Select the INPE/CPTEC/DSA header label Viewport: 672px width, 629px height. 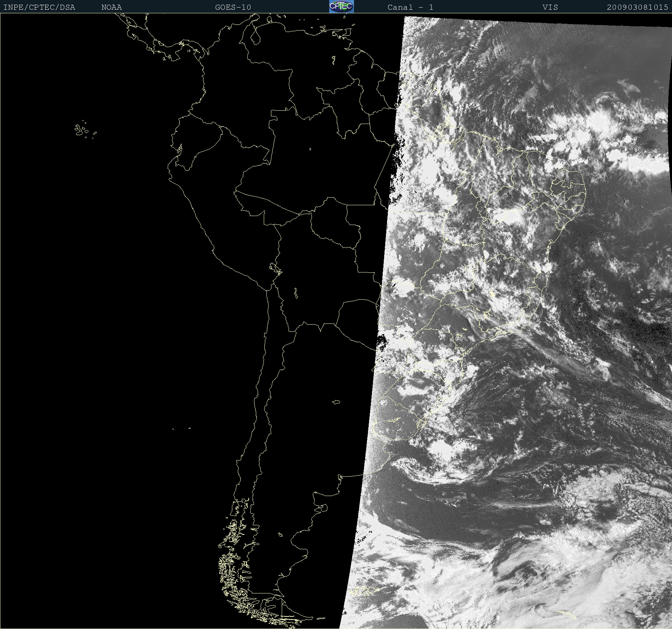(39, 7)
